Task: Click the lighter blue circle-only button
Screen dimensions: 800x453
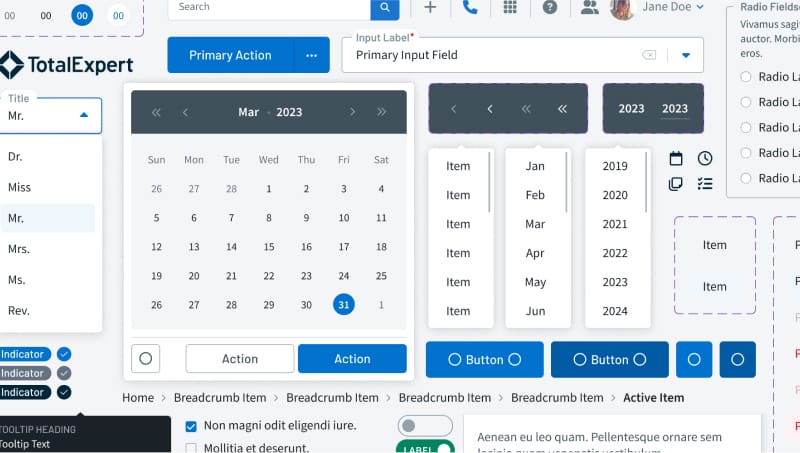Action: point(694,360)
